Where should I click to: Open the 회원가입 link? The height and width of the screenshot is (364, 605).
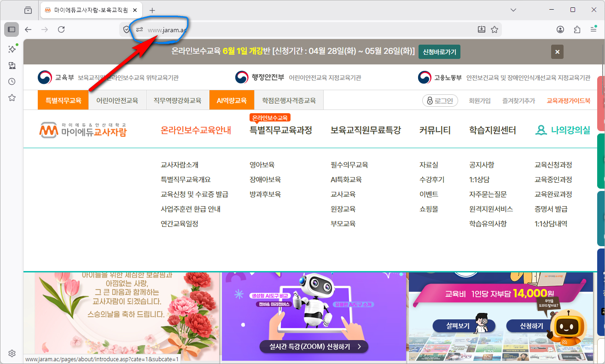[480, 100]
